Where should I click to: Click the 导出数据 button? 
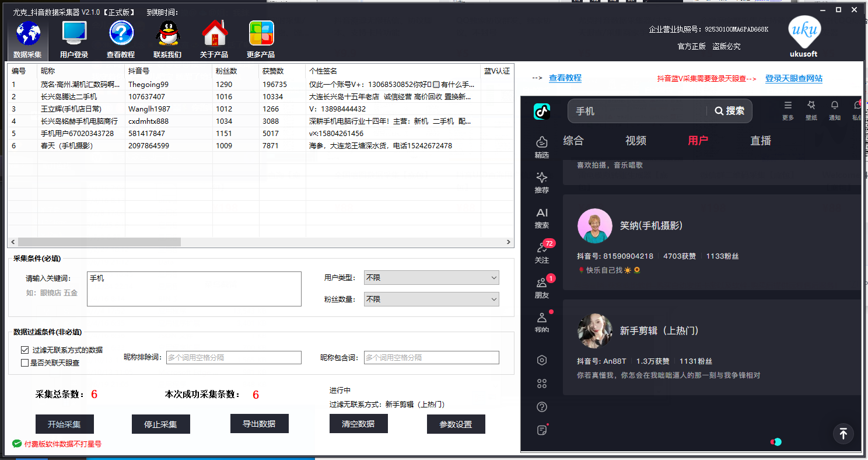[x=259, y=424]
